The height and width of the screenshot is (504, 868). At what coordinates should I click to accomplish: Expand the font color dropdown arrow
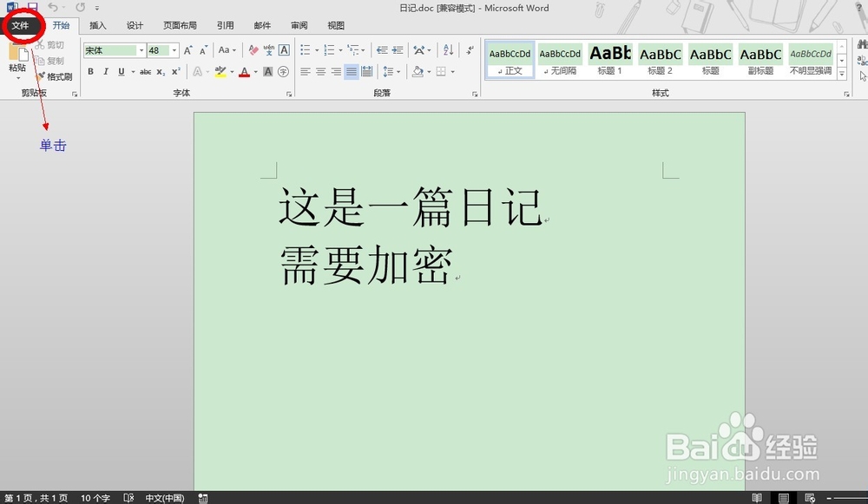(x=255, y=71)
